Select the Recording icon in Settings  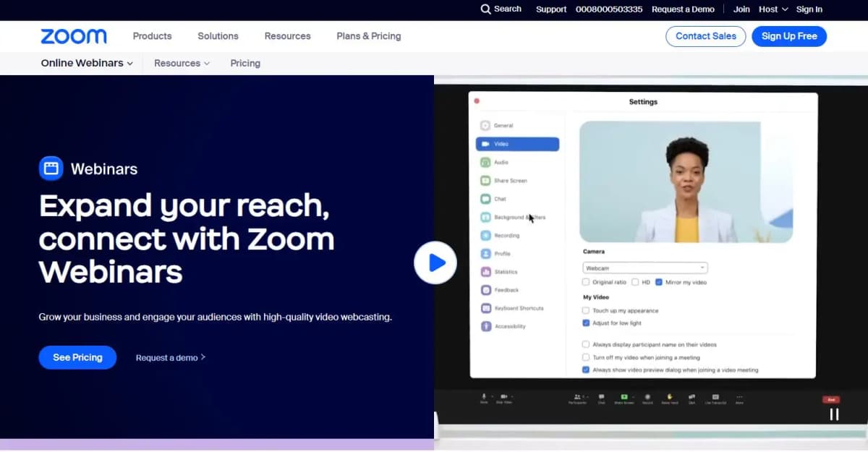pyautogui.click(x=485, y=235)
